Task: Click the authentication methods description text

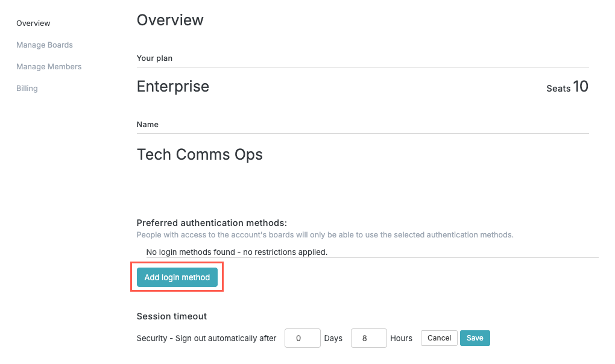Action: point(325,235)
